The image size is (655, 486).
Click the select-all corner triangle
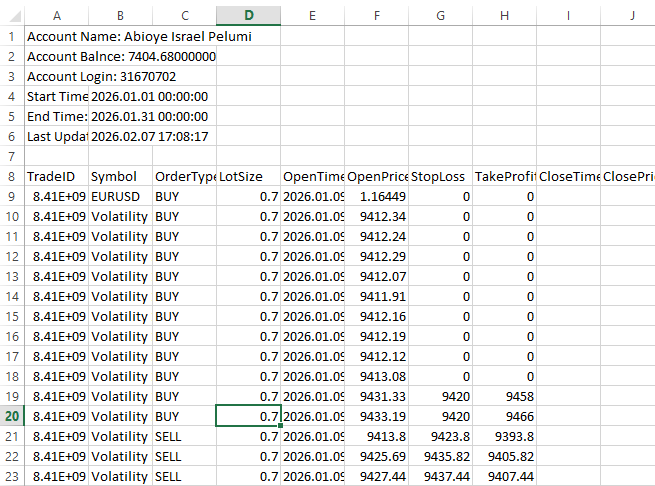(x=15, y=16)
